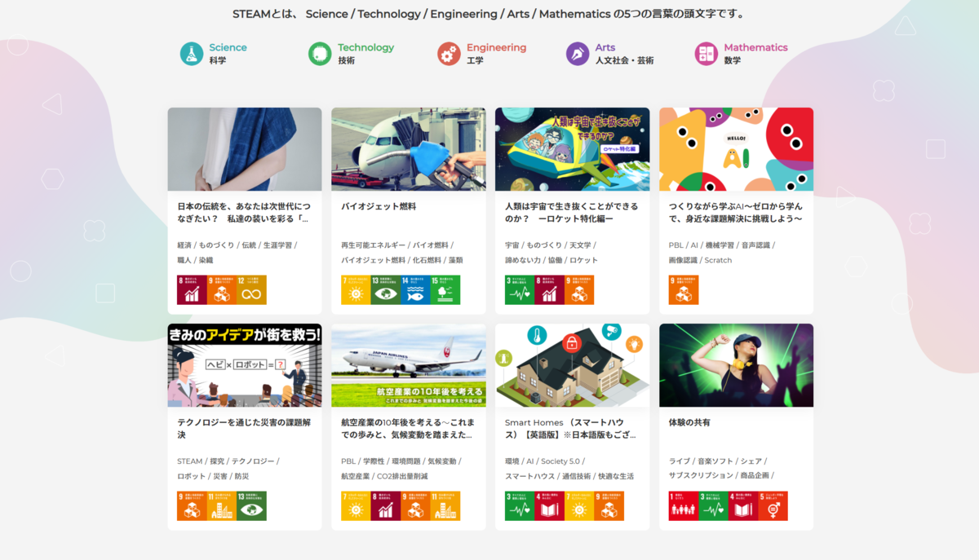Open the smart house illustration thumbnail
The image size is (979, 560).
573,365
